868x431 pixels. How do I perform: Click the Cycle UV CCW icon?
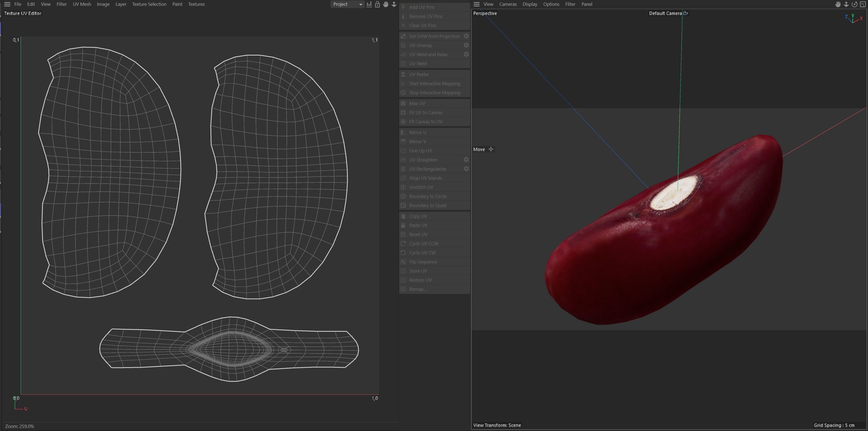[403, 243]
